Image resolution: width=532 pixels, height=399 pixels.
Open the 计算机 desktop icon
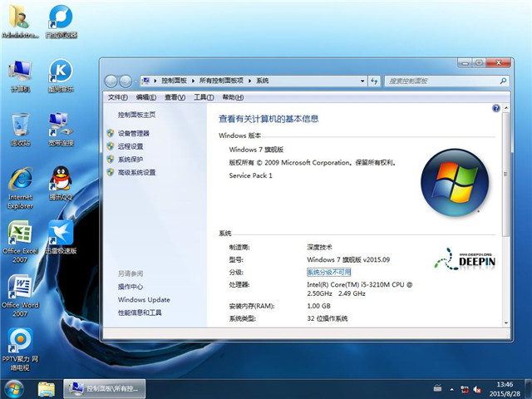click(20, 76)
